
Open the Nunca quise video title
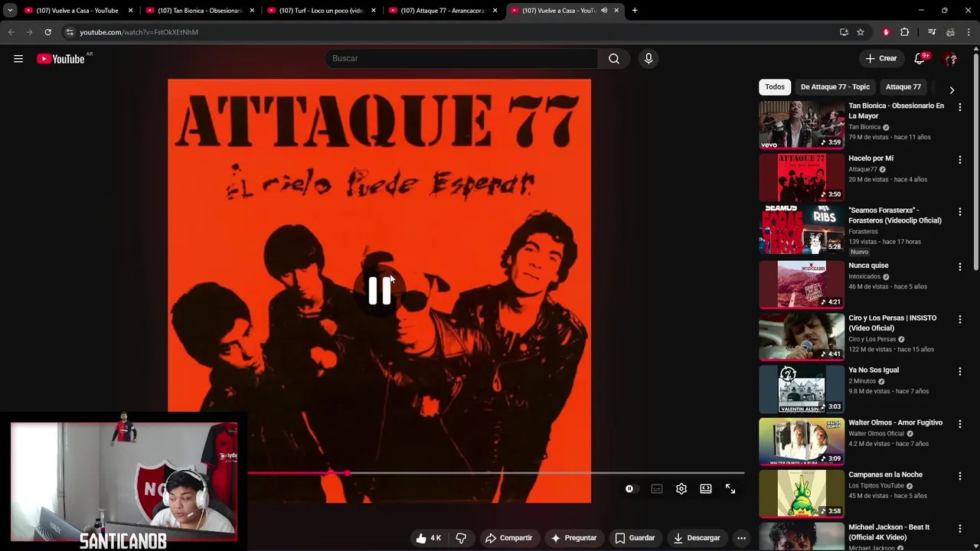coord(868,266)
